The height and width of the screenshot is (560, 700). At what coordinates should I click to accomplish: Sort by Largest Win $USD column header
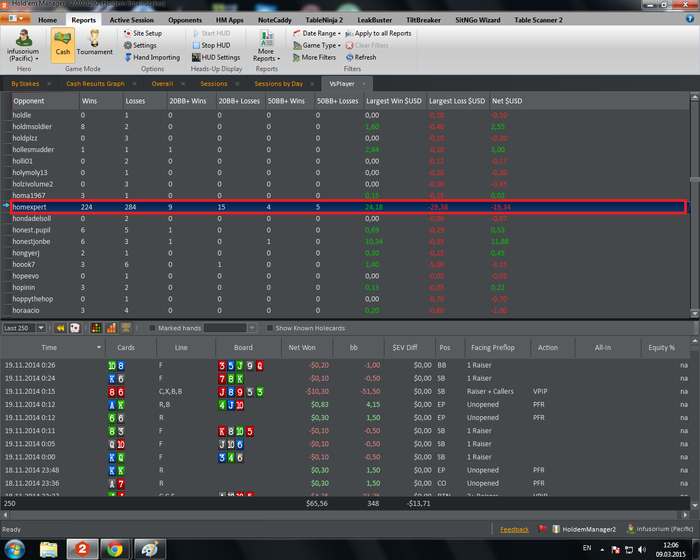[x=395, y=101]
